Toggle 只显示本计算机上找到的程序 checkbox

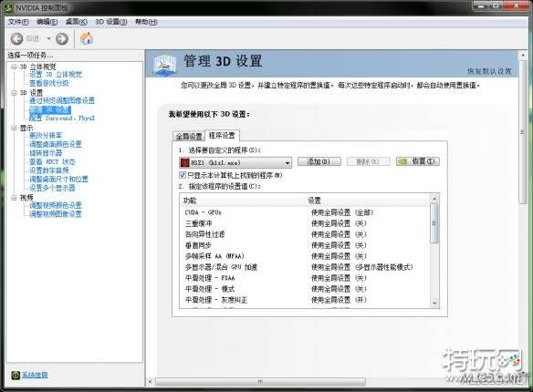tap(183, 175)
